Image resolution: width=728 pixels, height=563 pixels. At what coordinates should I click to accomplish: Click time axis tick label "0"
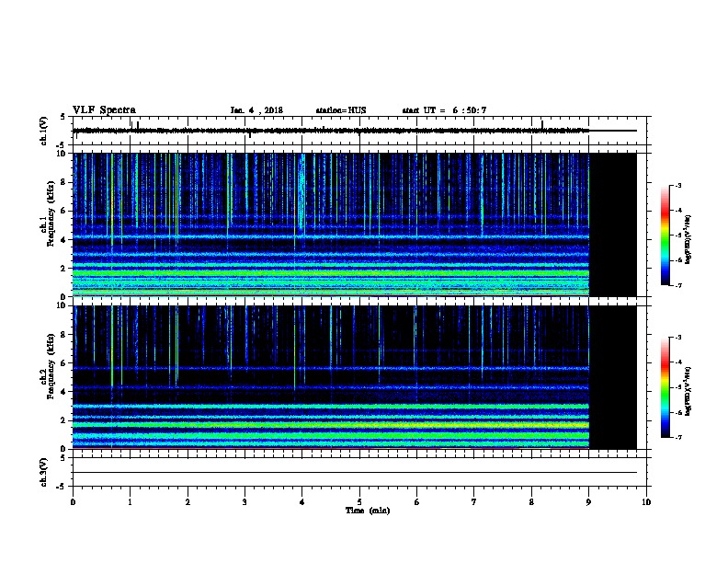click(x=73, y=501)
